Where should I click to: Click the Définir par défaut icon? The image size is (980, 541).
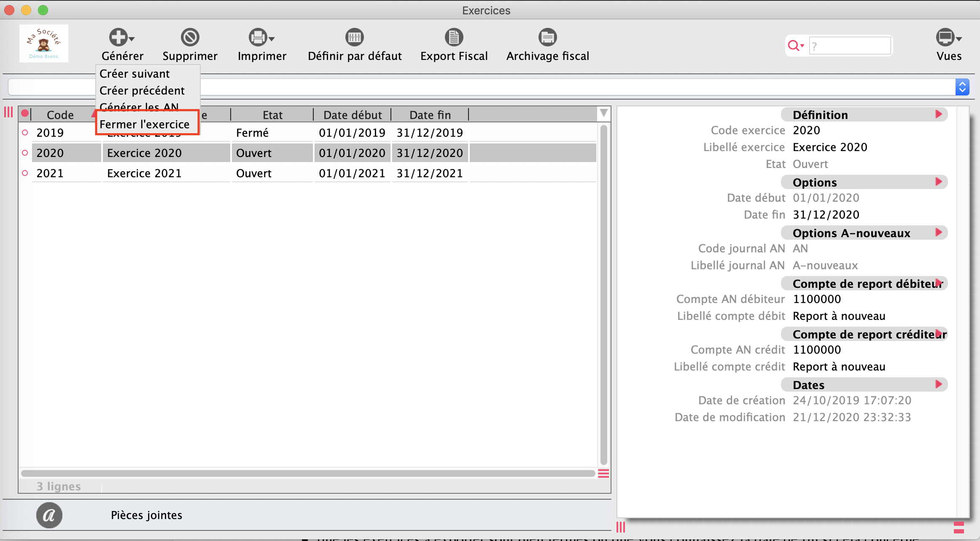355,37
